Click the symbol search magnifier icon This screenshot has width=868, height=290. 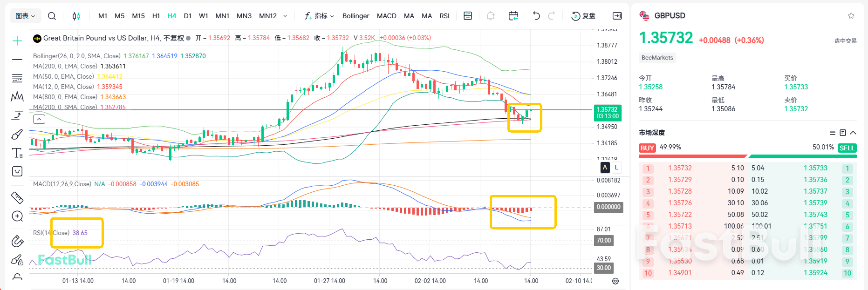tap(52, 16)
